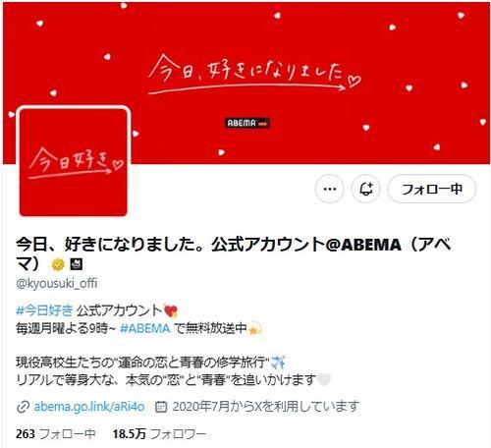Click the link chain icon
The image size is (491, 448).
23,407
